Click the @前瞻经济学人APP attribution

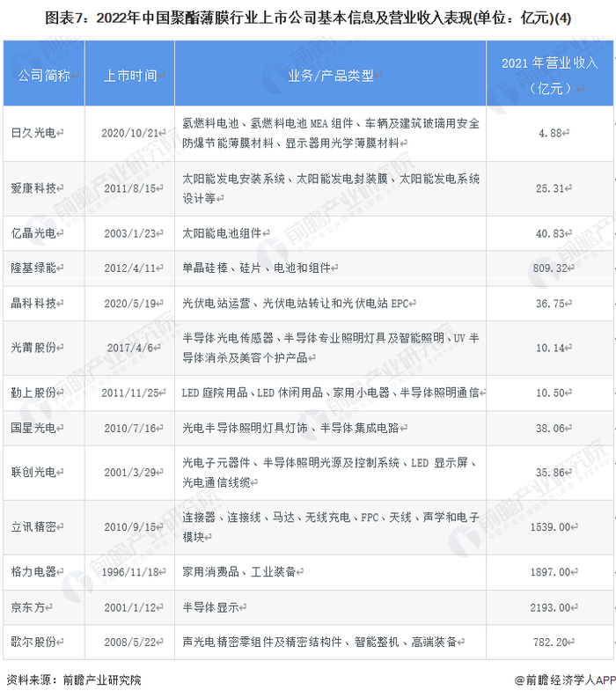pyautogui.click(x=565, y=680)
